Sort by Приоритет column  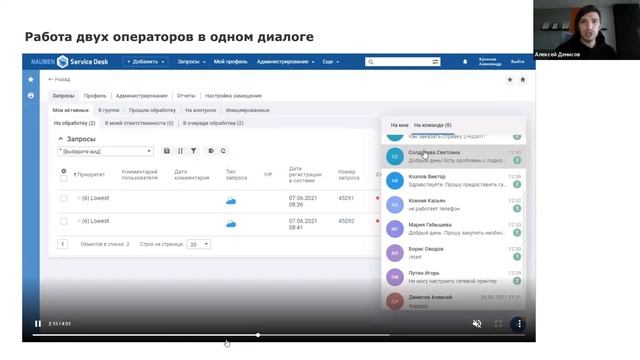point(90,174)
